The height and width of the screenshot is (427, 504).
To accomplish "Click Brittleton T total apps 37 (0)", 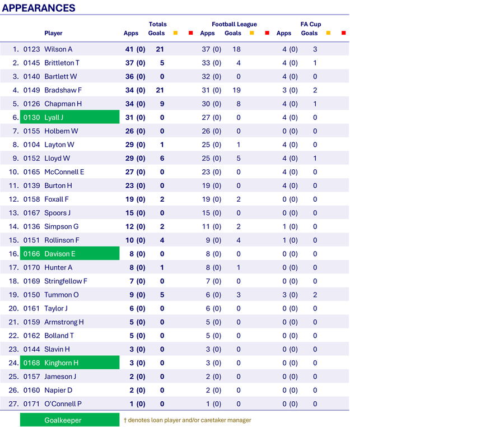I will click(136, 63).
